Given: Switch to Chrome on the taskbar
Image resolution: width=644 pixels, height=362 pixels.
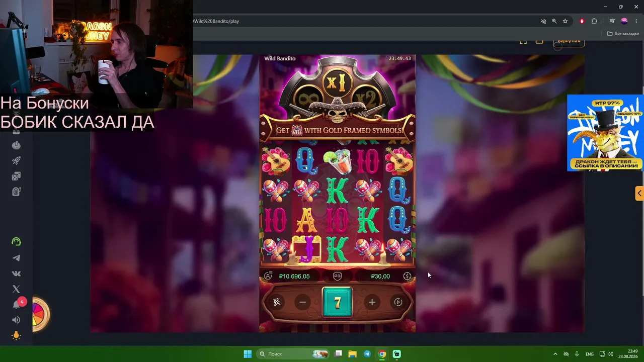Looking at the screenshot, I should tap(382, 354).
